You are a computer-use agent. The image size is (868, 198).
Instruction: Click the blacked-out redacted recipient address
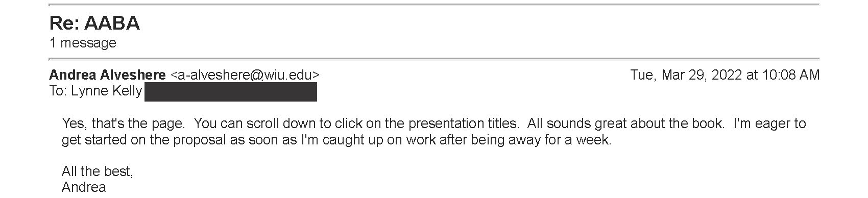click(x=231, y=92)
